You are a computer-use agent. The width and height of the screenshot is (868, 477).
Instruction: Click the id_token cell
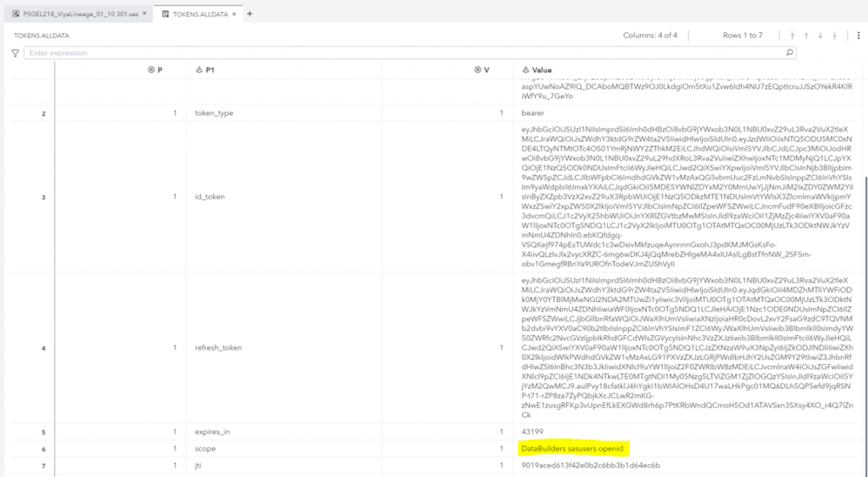click(284, 197)
